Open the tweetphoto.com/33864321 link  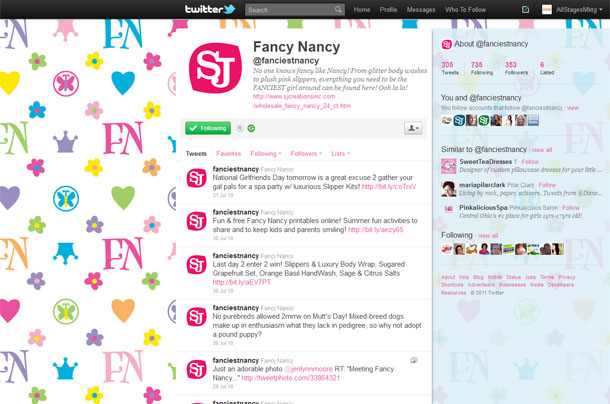pos(291,378)
